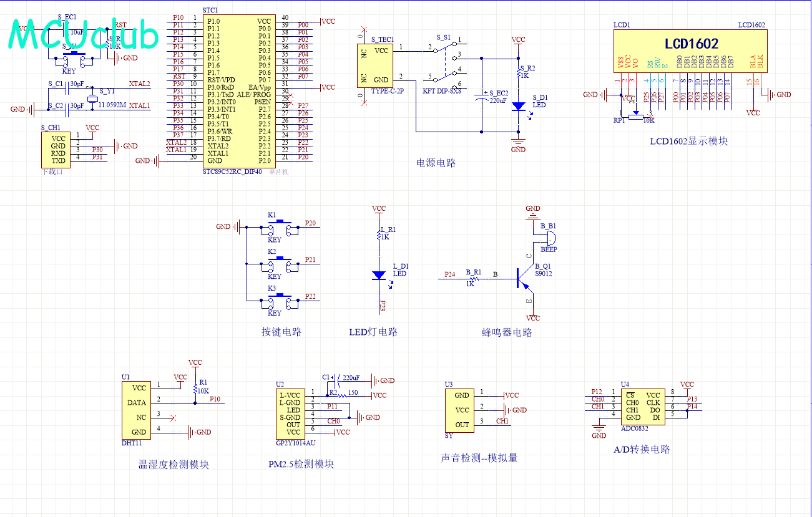The height and width of the screenshot is (517, 812).
Task: Select the B_Q1 S9012 transistor
Action: point(524,278)
